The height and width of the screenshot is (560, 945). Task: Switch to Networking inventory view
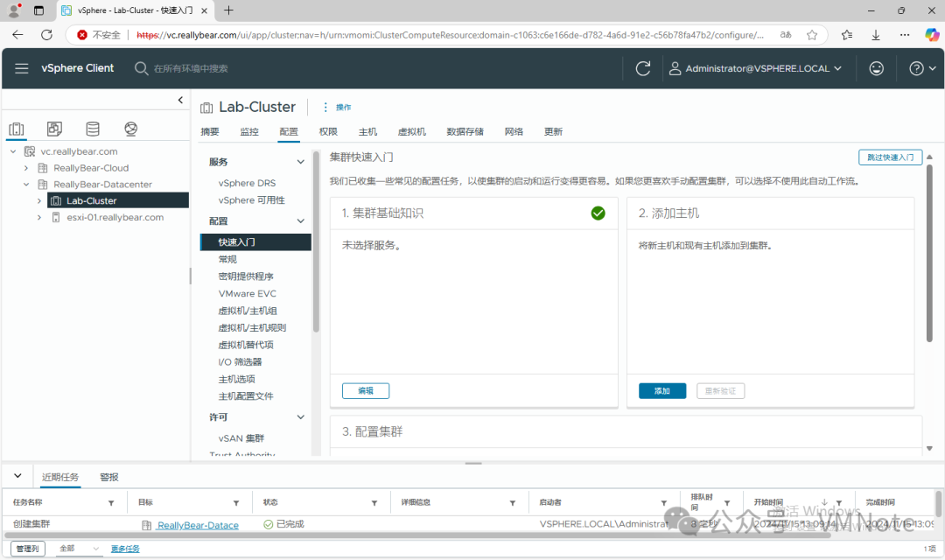[130, 129]
